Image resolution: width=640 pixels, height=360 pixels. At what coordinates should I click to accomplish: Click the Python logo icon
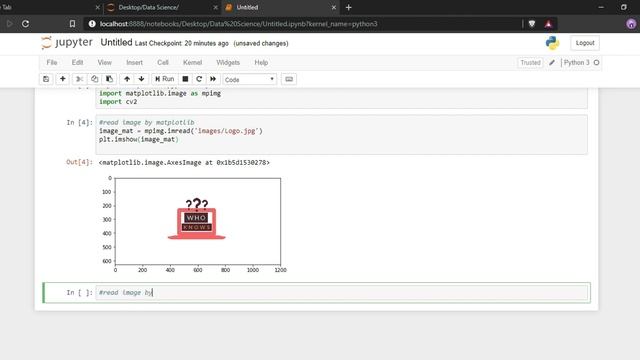(552, 43)
